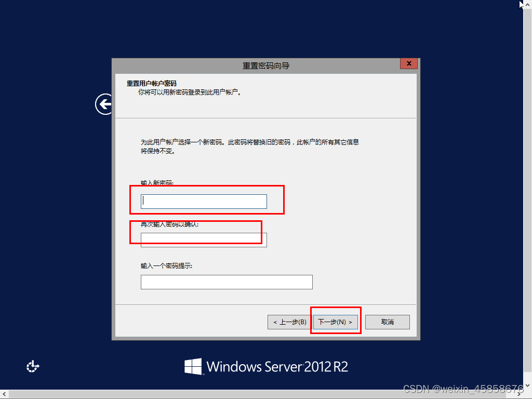Viewport: 532px width, 399px height.
Task: Click the 再次输入密码以确认 confirmation field
Action: (204, 240)
